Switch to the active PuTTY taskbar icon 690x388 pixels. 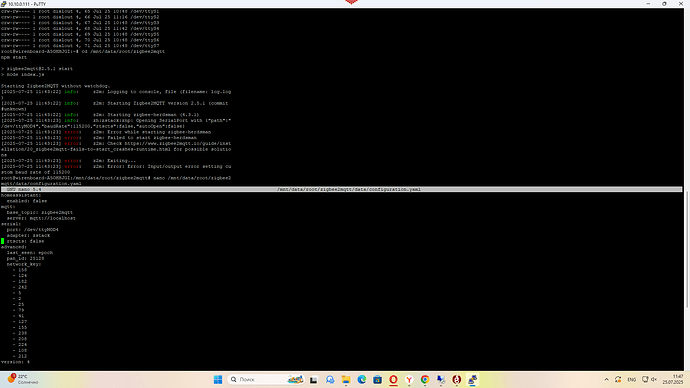(473, 379)
